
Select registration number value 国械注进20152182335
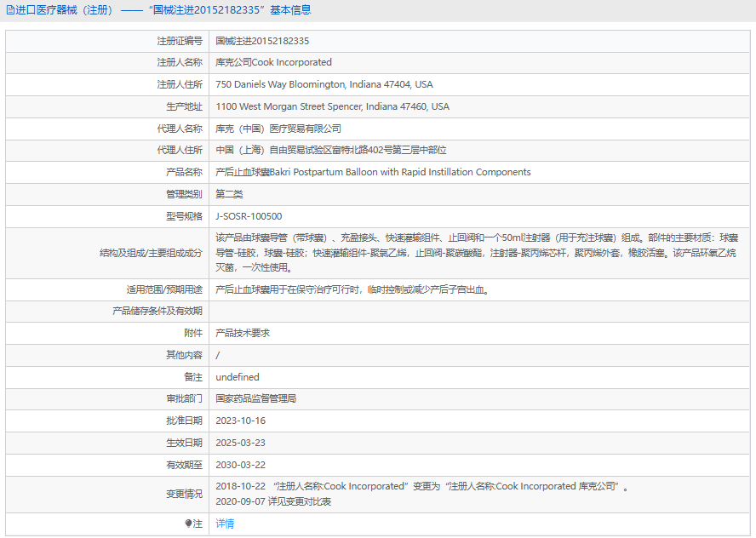pos(262,41)
